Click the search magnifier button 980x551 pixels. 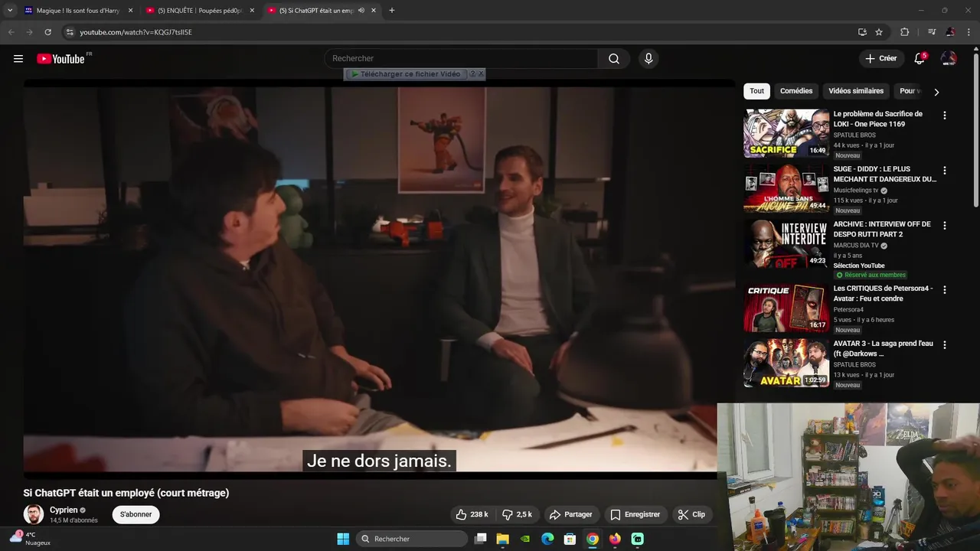click(x=614, y=59)
